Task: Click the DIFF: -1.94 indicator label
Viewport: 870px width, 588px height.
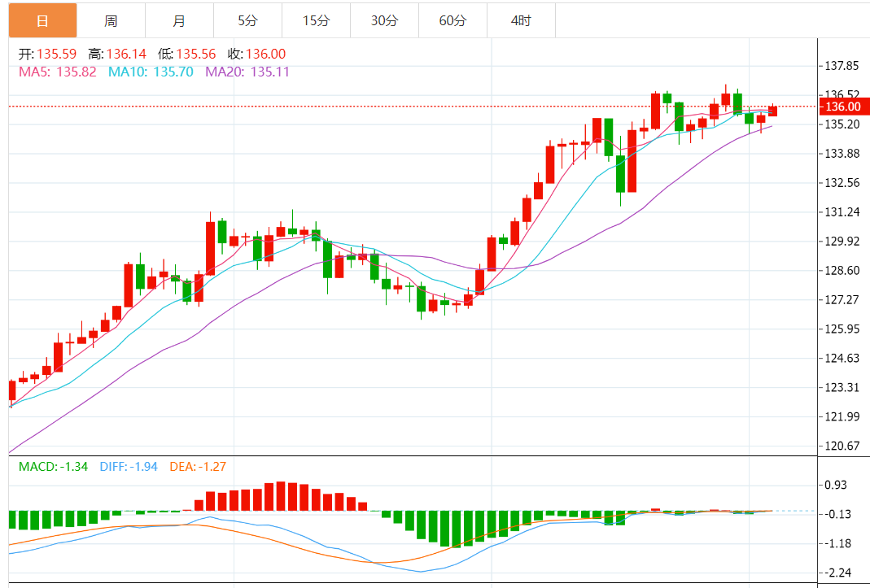Action: point(129,467)
